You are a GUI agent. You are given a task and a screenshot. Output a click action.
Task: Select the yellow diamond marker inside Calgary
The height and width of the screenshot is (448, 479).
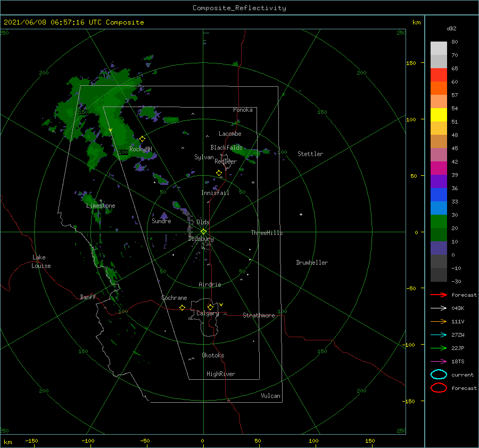point(210,307)
